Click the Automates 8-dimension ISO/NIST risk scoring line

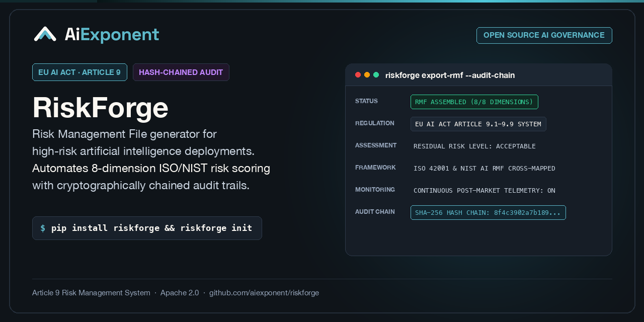coord(151,168)
